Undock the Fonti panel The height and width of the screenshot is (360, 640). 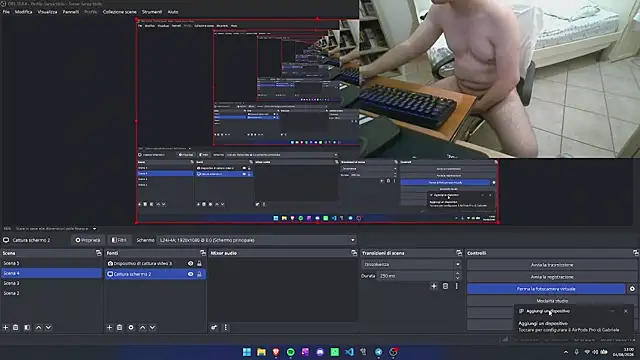pyautogui.click(x=203, y=253)
